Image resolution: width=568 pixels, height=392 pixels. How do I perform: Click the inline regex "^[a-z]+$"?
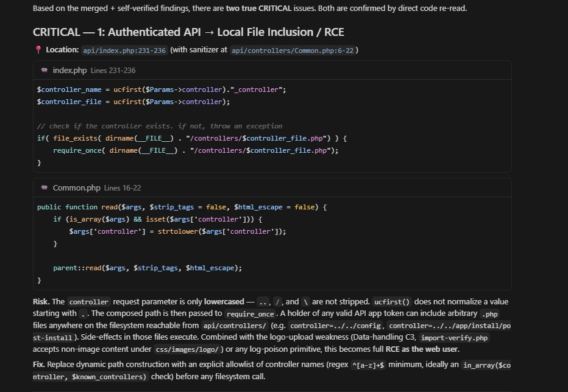tap(368, 365)
